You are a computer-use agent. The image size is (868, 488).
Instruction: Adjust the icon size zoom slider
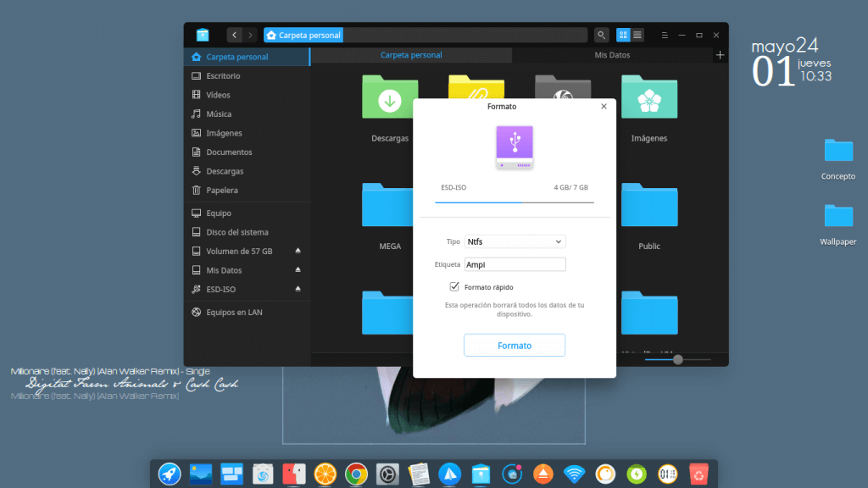tap(677, 359)
